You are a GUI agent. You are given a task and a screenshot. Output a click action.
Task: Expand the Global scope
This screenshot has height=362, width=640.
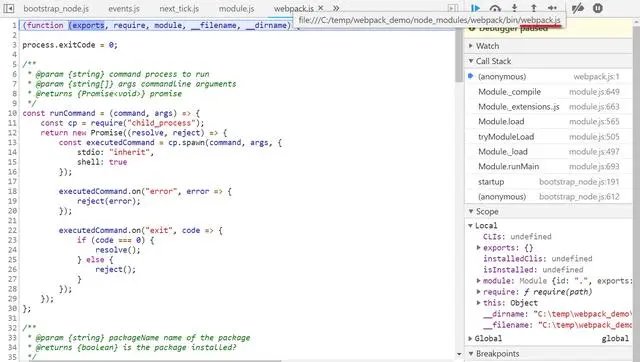[x=470, y=338]
